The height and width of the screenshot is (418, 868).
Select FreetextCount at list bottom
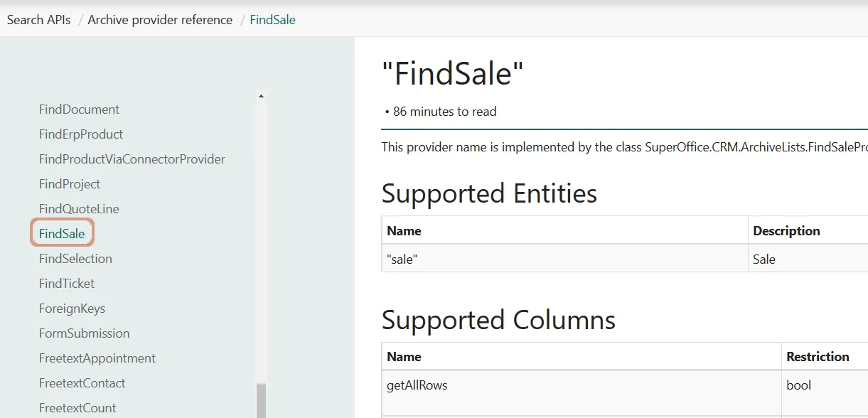(x=77, y=408)
